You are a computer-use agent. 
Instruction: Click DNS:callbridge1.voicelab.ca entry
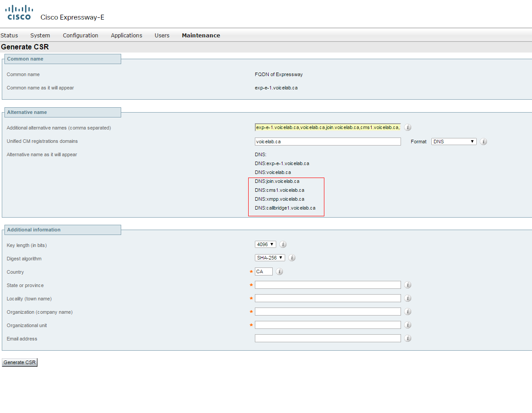click(285, 208)
